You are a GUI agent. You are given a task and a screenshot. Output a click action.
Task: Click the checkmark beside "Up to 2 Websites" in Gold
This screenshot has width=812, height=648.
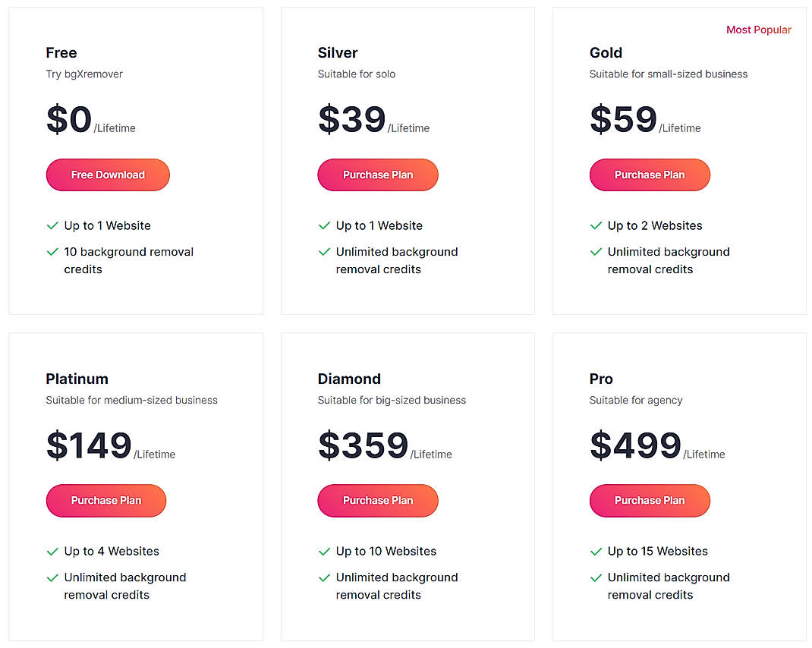596,225
